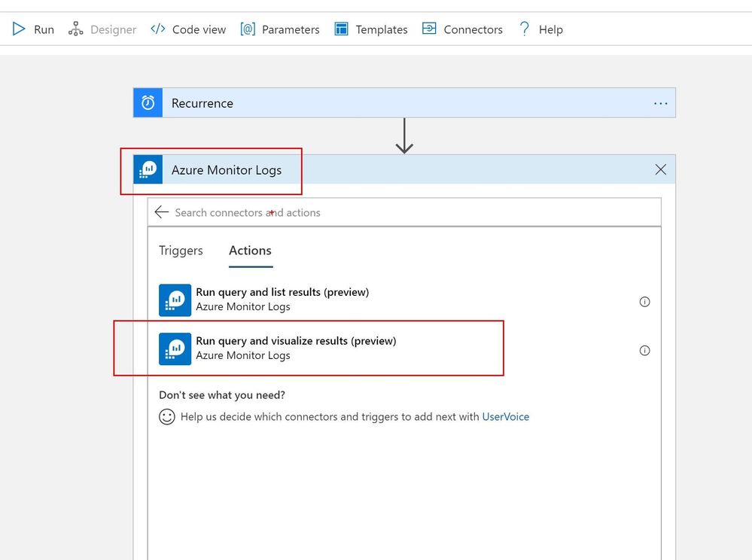752x560 pixels.
Task: Switch to the Triggers tab
Action: (181, 251)
